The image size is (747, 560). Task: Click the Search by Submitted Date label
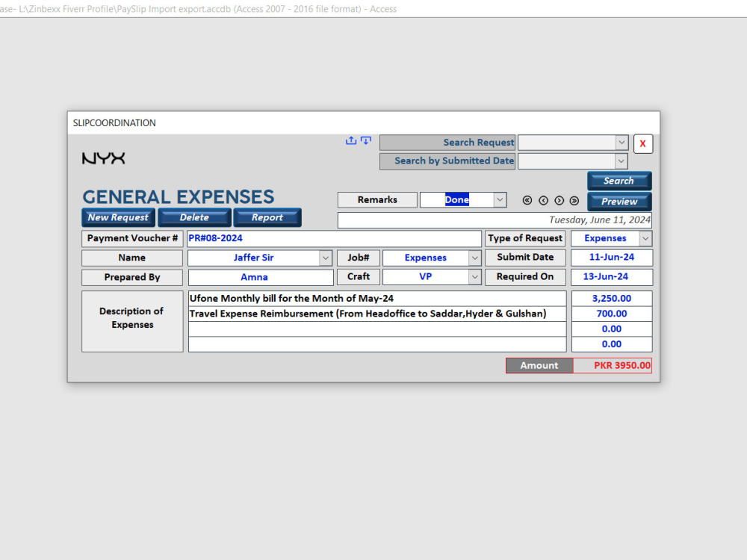(447, 161)
